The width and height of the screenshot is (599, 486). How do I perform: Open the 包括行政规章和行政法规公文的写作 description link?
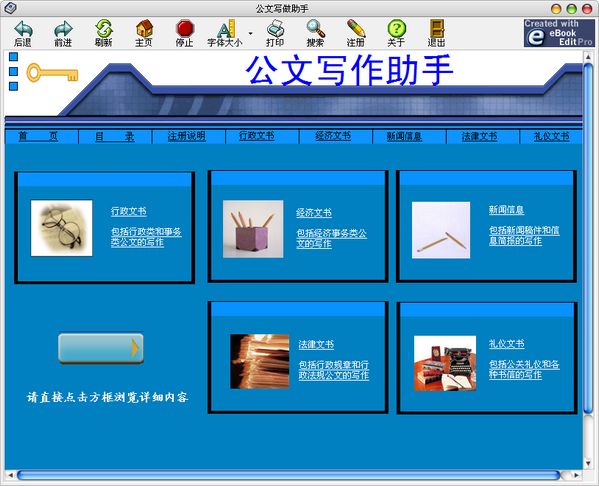pos(334,370)
